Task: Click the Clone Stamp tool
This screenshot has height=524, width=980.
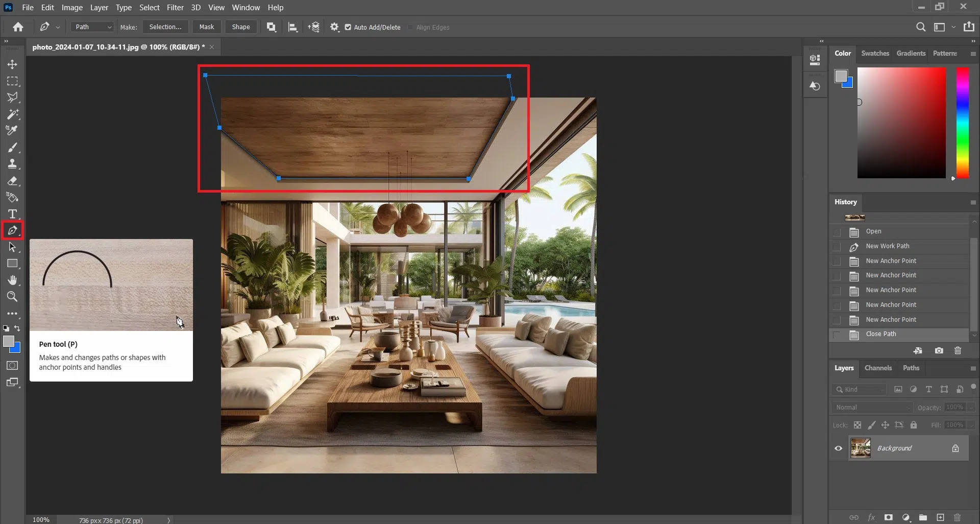Action: click(x=12, y=164)
